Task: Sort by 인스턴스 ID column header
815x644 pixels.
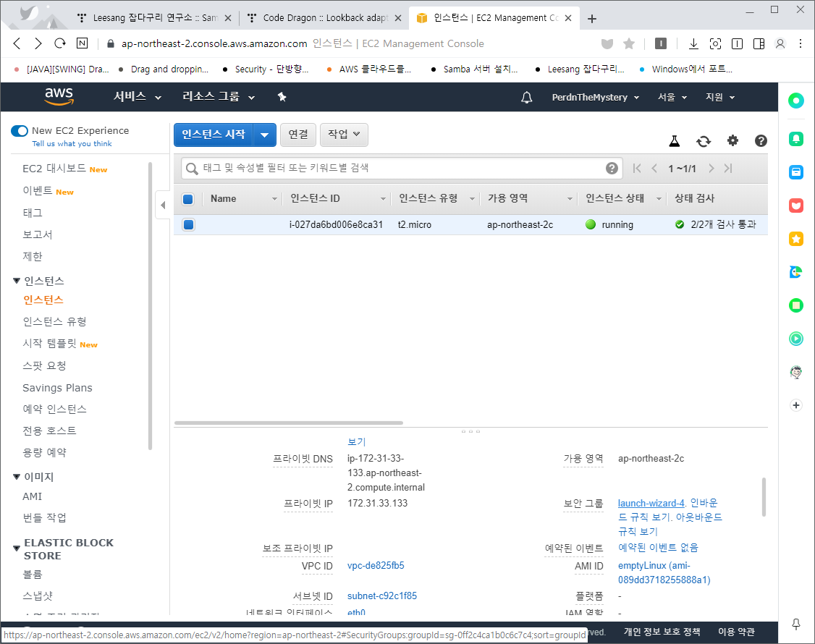Action: tap(315, 198)
